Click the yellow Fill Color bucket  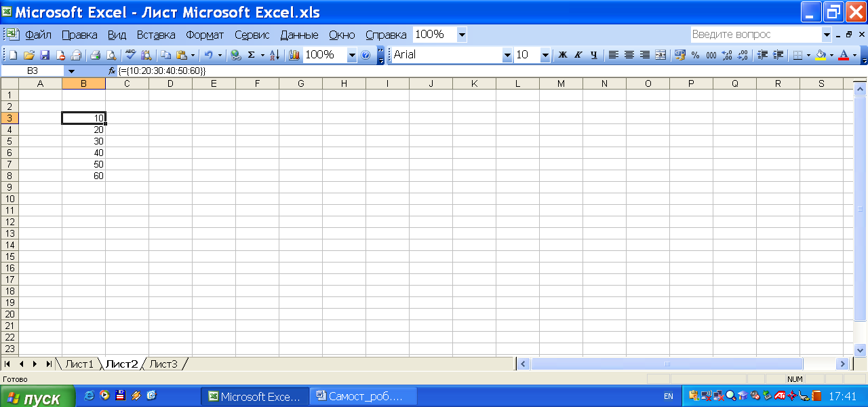tap(821, 55)
